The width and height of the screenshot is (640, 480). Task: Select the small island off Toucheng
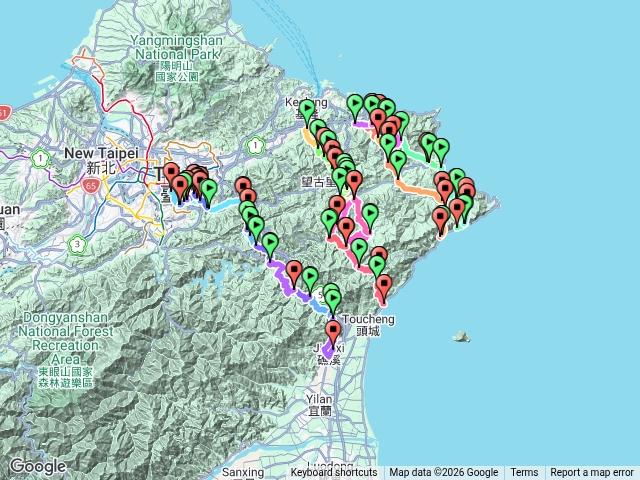tap(462, 337)
